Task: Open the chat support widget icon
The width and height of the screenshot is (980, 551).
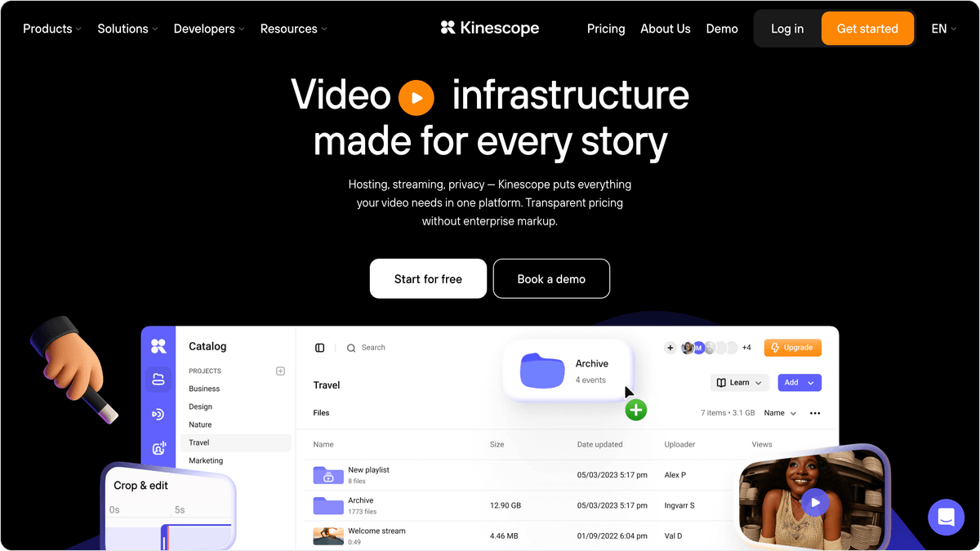Action: pyautogui.click(x=947, y=517)
